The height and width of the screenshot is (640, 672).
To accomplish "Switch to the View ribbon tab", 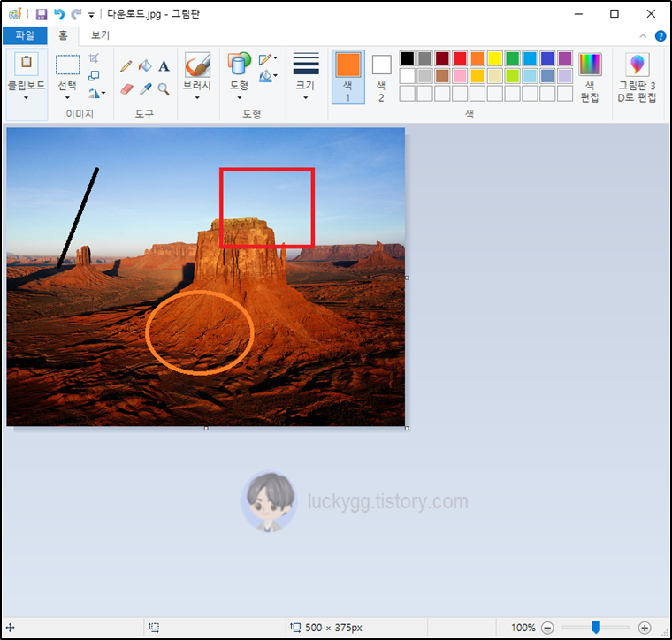I will click(x=100, y=35).
